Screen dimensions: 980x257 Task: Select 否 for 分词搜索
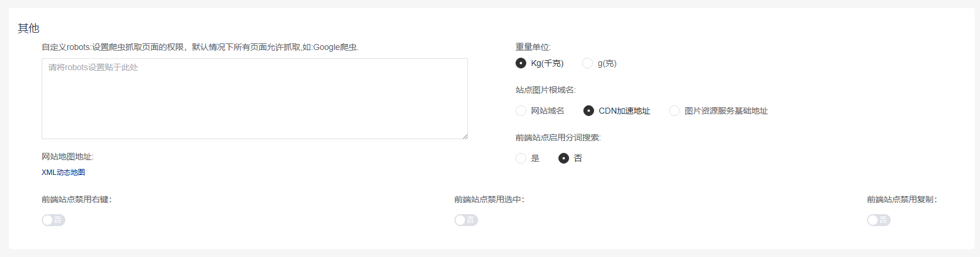tap(564, 158)
